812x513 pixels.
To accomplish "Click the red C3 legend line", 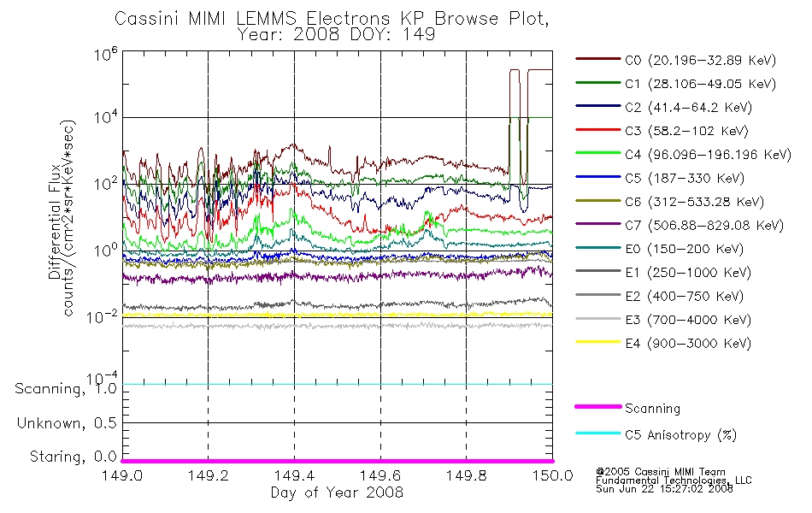I will (598, 130).
